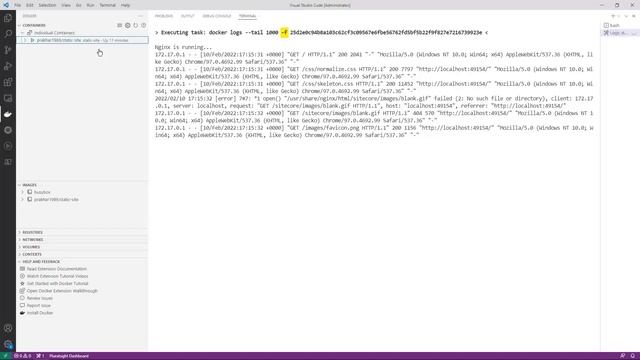Collapse the Containers section
The height and width of the screenshot is (360, 640).
(34, 25)
